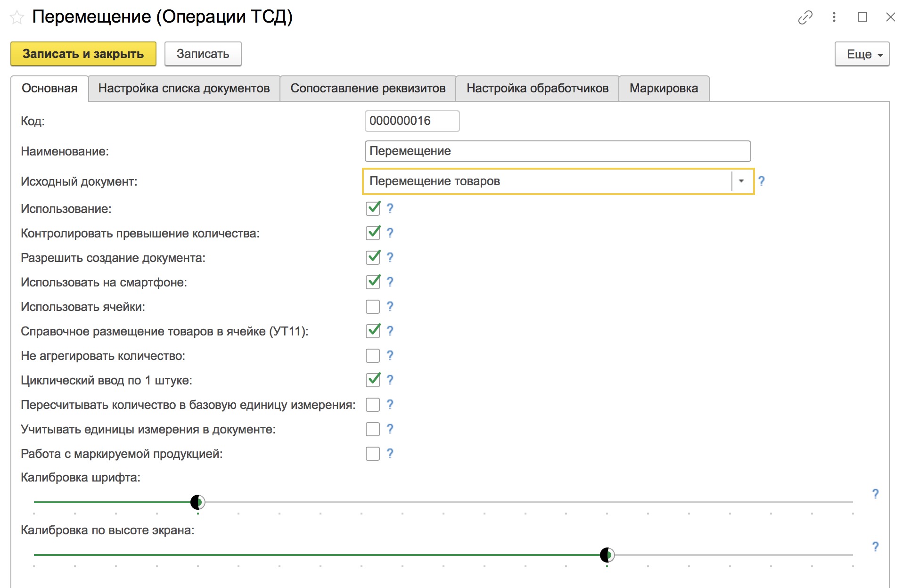Click the Записать button
Screen dimensions: 903x588
point(203,54)
